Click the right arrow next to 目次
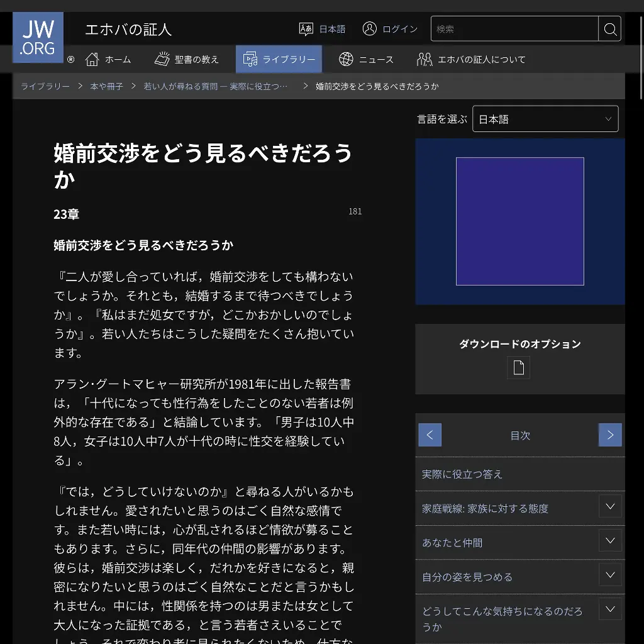 pyautogui.click(x=609, y=435)
